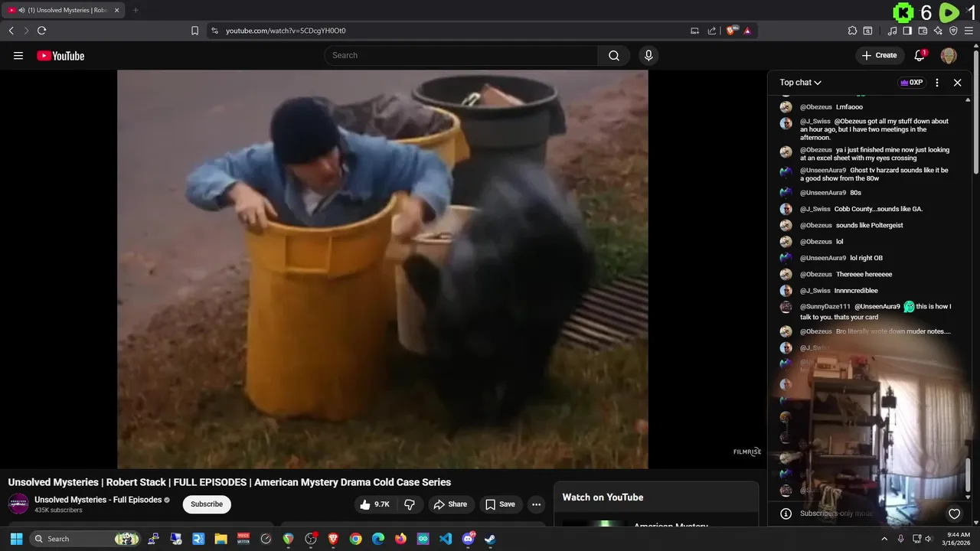Screen dimensions: 980x551
Task: Open more actions under the video
Action: pyautogui.click(x=536, y=504)
